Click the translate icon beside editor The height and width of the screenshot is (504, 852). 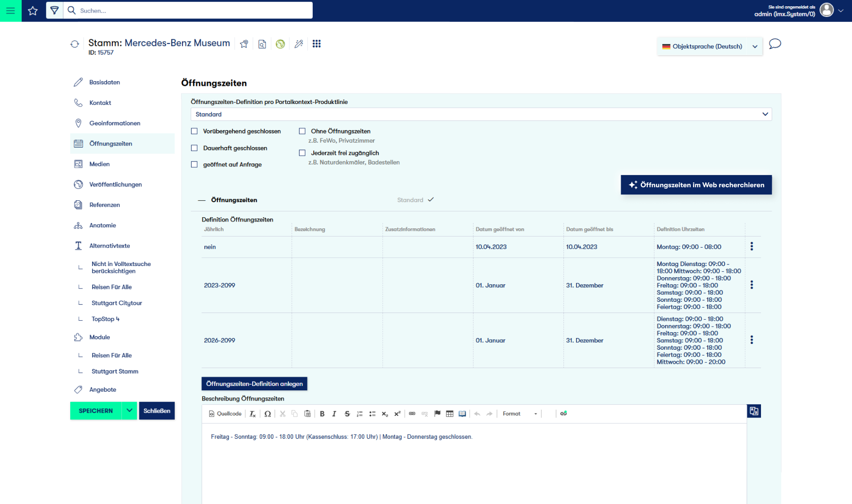(x=754, y=411)
